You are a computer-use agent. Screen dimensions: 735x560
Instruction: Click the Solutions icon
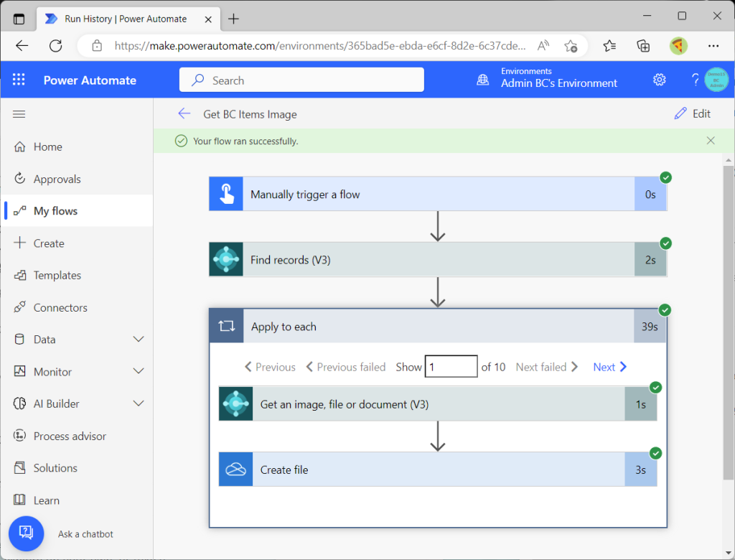point(19,467)
